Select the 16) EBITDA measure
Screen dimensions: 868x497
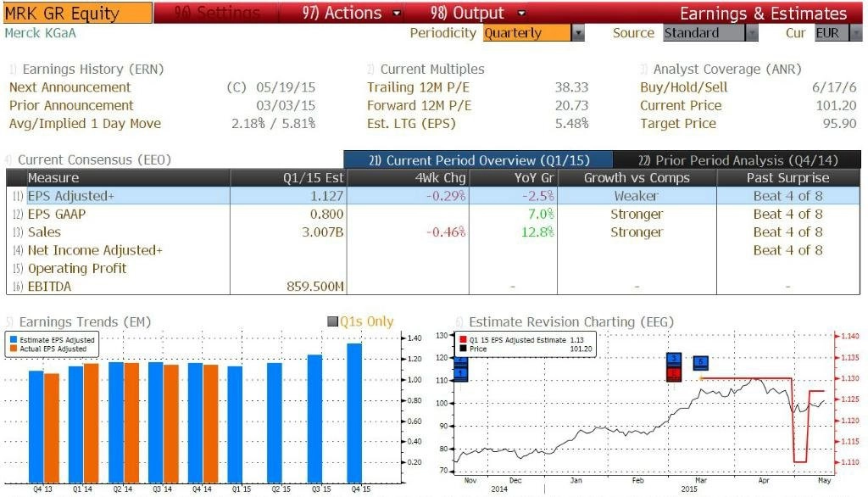[x=49, y=287]
